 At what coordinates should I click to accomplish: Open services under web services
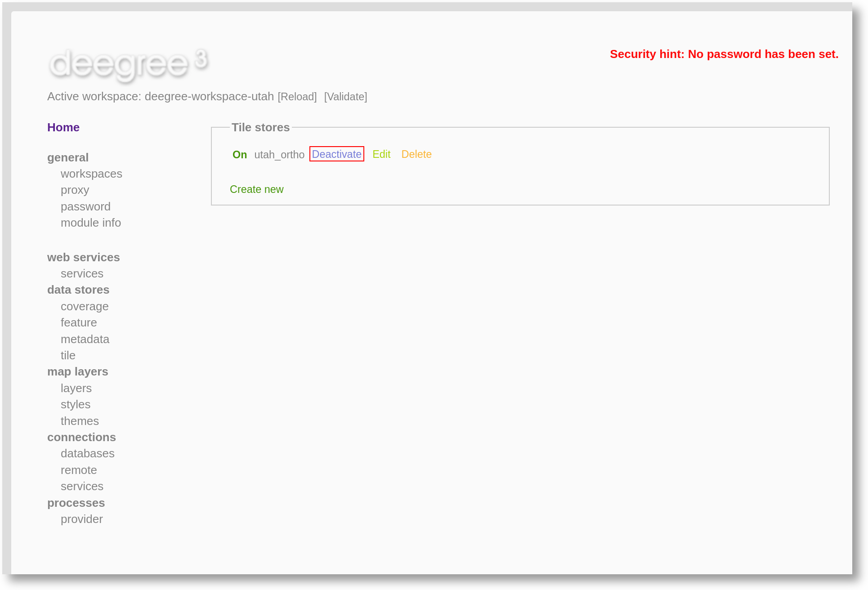pos(82,273)
